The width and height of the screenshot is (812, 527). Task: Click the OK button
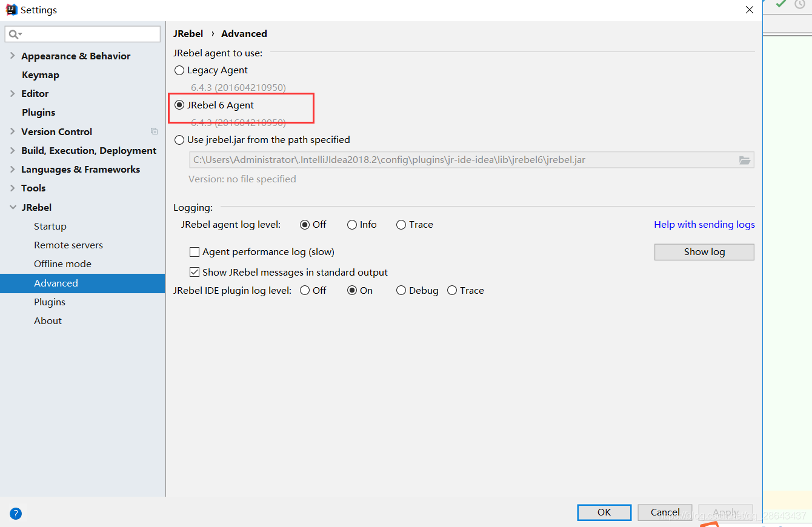pos(604,512)
